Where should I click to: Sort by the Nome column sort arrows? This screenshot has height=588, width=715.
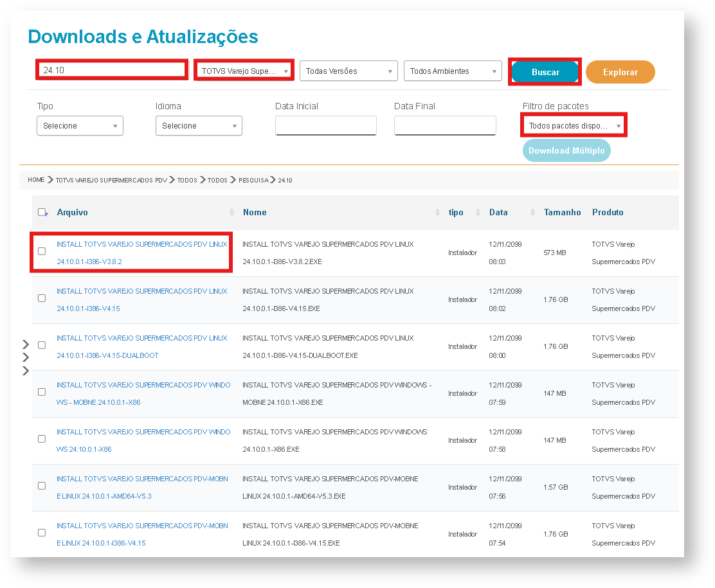click(437, 212)
